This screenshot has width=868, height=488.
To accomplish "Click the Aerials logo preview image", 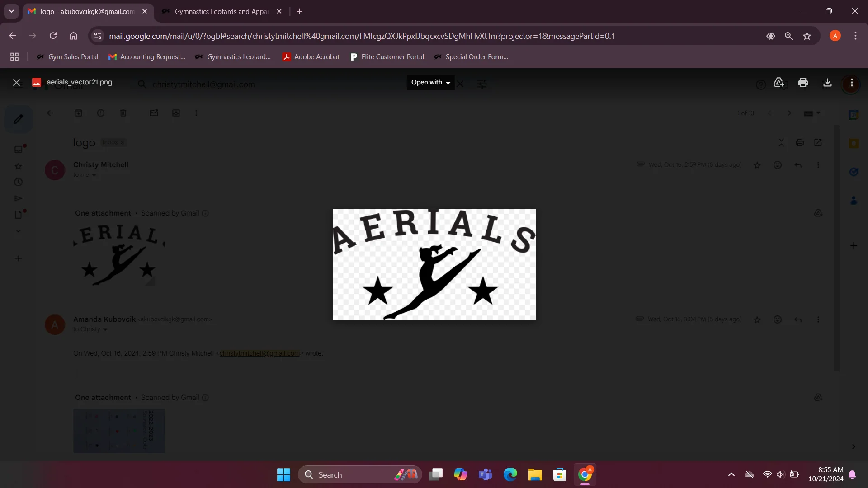I will point(434,264).
